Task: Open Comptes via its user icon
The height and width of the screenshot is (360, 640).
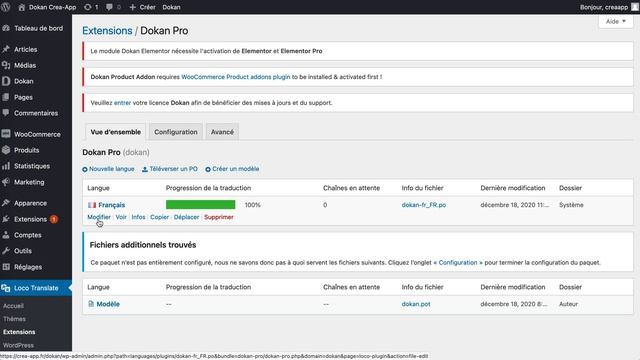Action: (6, 235)
